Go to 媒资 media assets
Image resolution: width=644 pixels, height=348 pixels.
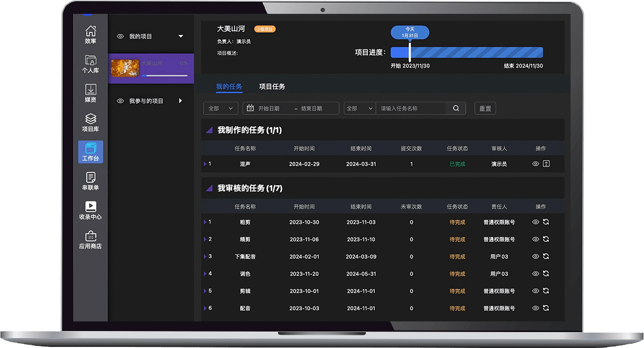point(90,93)
